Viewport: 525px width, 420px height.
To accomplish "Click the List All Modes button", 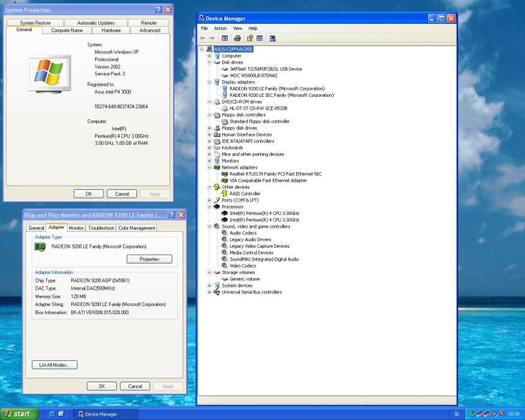I will click(x=55, y=365).
